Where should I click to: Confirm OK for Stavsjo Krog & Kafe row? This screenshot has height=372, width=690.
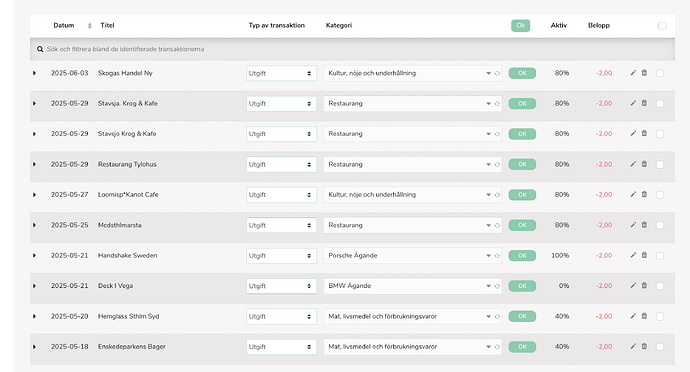click(x=522, y=134)
